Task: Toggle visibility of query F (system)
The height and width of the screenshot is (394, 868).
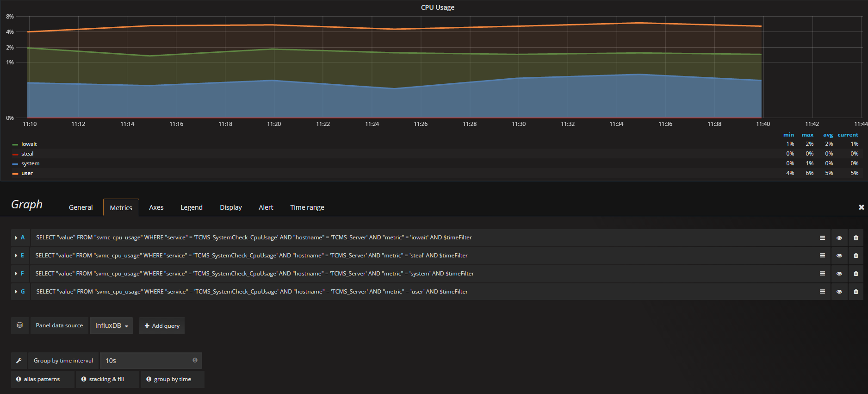Action: click(839, 274)
